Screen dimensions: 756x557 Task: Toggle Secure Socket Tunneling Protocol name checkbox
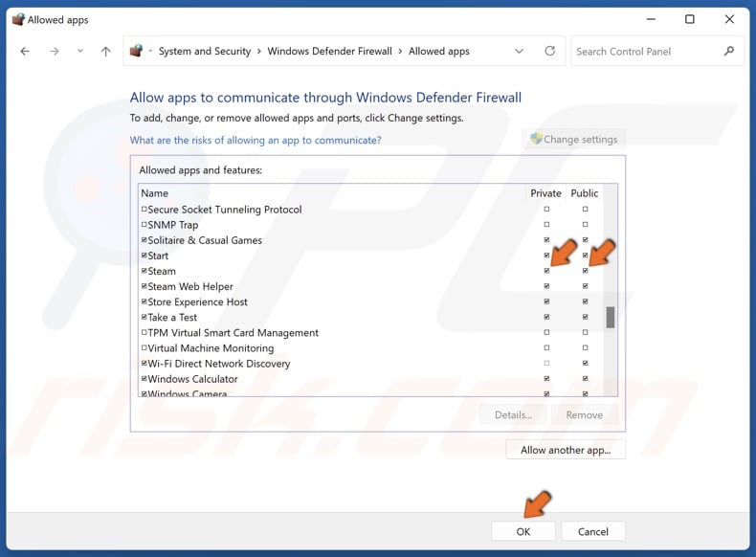coord(144,209)
